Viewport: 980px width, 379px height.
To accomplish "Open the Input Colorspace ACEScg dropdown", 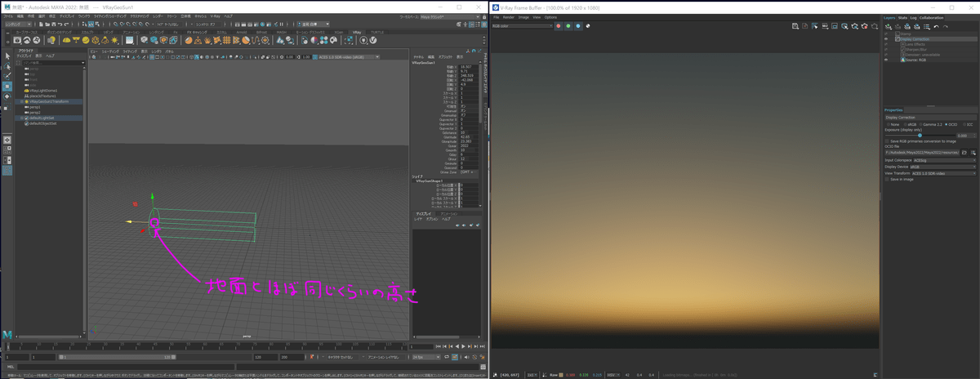I will point(945,160).
